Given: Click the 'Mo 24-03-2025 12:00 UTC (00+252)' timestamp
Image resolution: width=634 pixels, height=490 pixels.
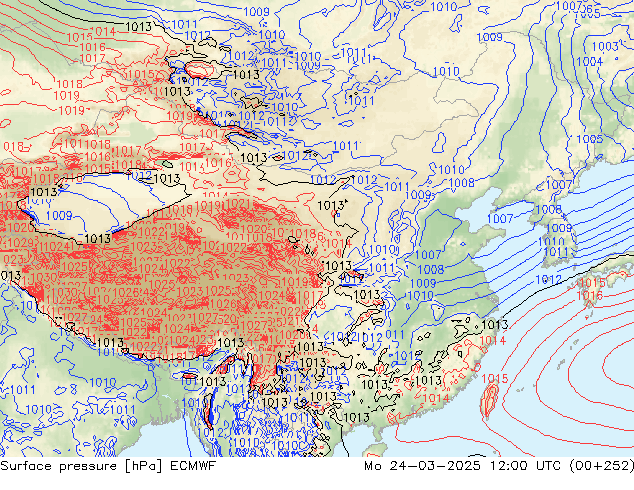Looking at the screenshot, I should click(x=499, y=466).
